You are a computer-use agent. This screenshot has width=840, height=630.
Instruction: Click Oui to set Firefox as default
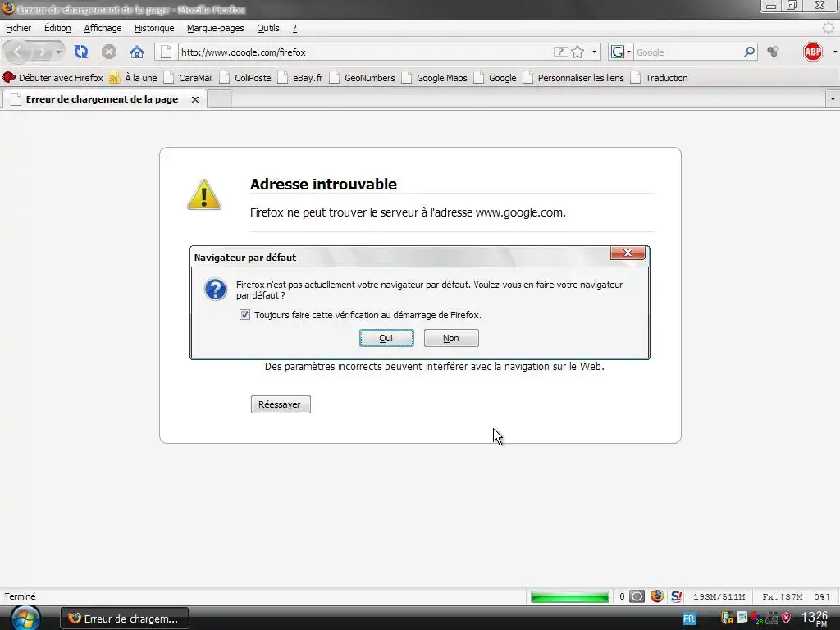point(386,338)
